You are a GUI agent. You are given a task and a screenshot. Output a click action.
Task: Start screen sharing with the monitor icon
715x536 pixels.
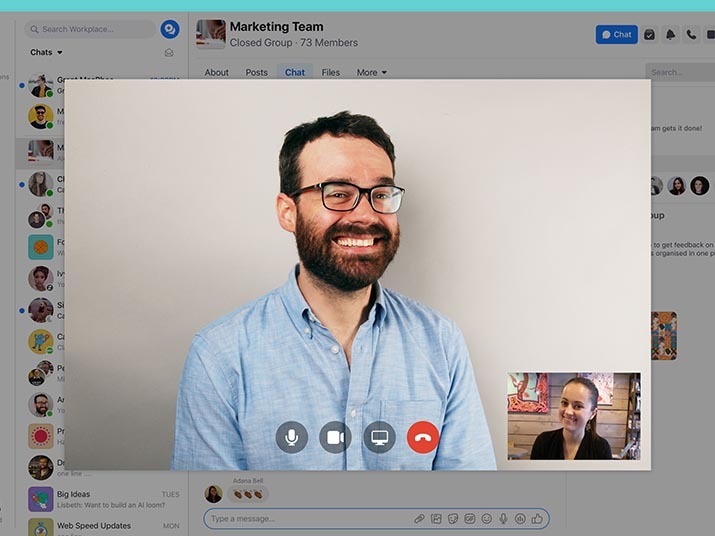(379, 437)
